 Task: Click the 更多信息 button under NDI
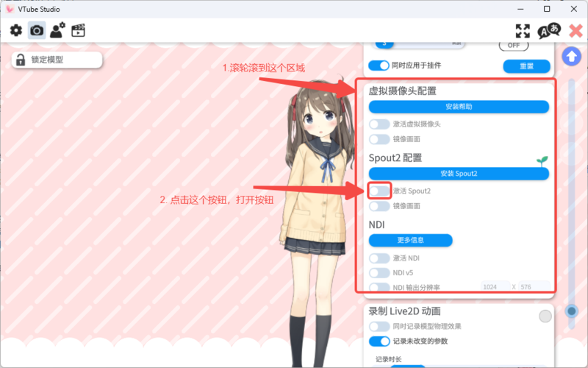pyautogui.click(x=411, y=241)
